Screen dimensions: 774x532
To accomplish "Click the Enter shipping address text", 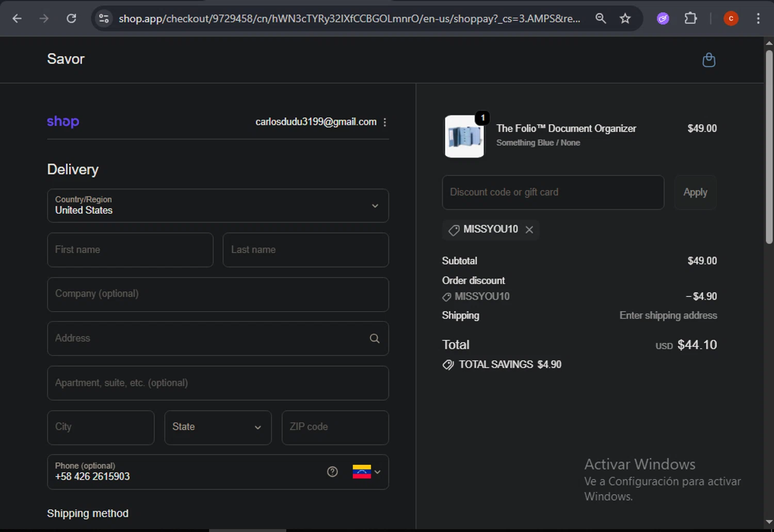I will point(668,315).
